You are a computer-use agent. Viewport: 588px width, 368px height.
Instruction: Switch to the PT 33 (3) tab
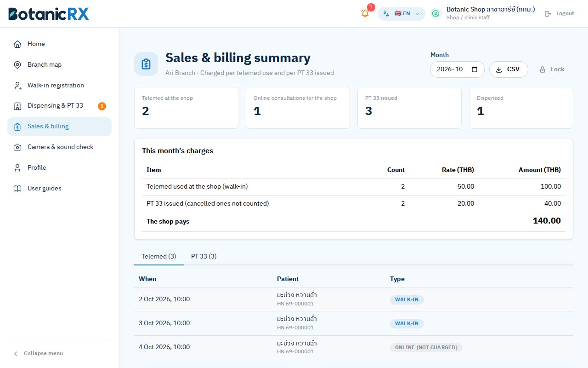tap(204, 257)
